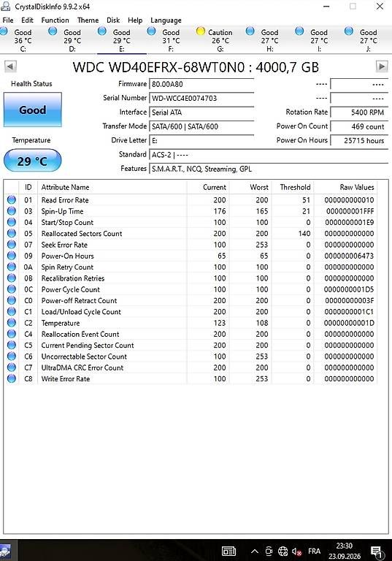The height and width of the screenshot is (561, 392).
Task: Click the status orb for Seek Error Rate
Action: (x=12, y=245)
